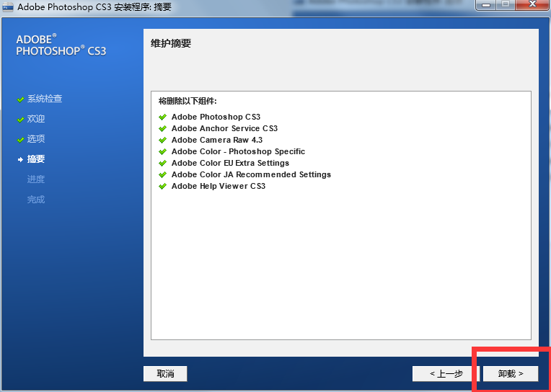
Task: Click the checkmark beside Adobe Photoshop CS3
Action: [162, 117]
